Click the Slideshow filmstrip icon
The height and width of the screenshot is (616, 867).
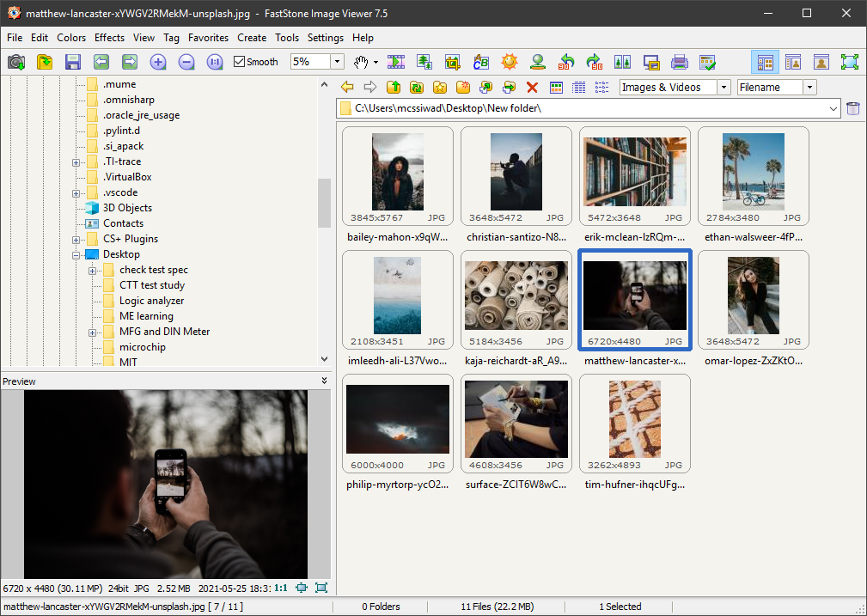pyautogui.click(x=396, y=62)
